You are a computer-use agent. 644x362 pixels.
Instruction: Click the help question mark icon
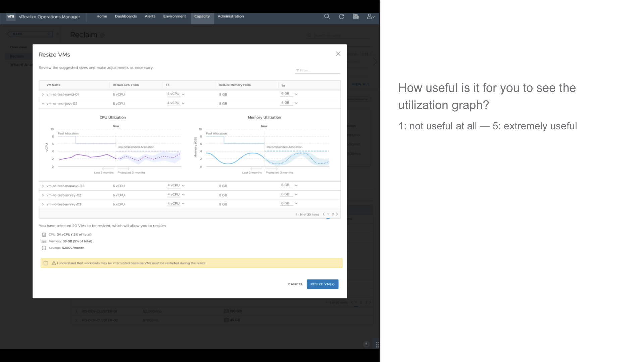pos(366,344)
